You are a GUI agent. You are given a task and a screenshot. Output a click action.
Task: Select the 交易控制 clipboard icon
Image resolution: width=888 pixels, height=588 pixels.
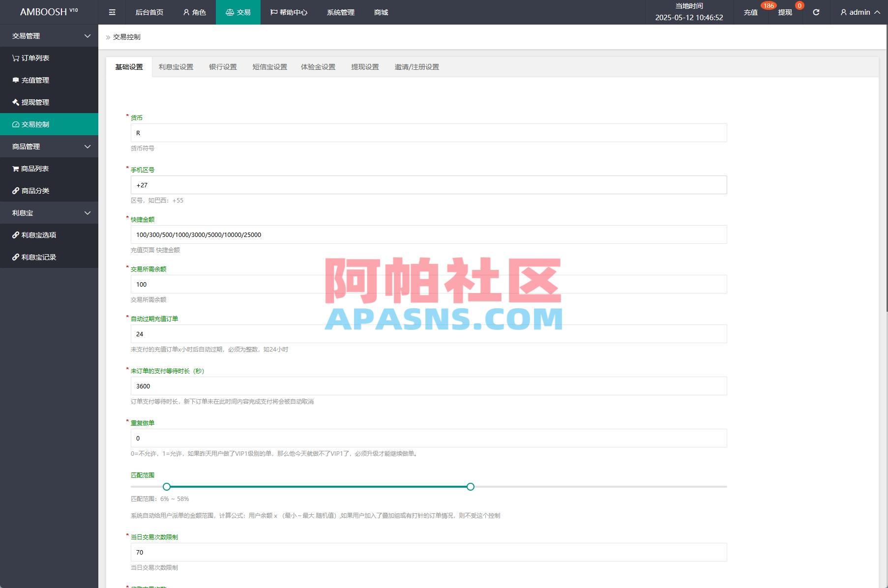click(x=15, y=124)
